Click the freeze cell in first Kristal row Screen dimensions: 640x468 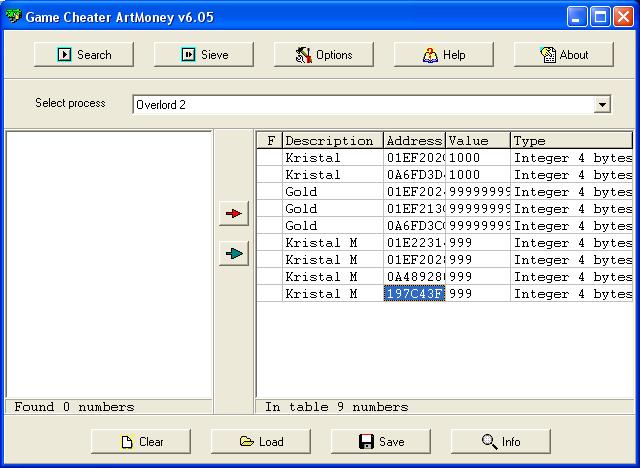click(x=270, y=157)
